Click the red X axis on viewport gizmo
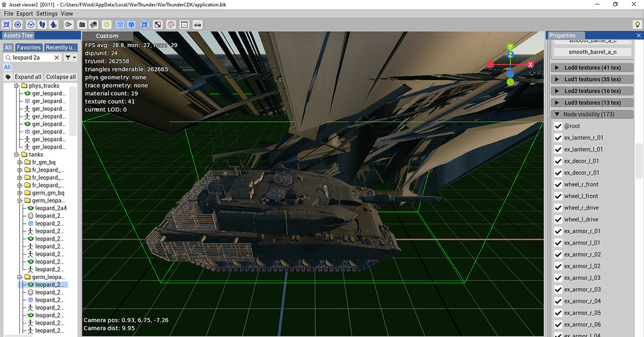The height and width of the screenshot is (337, 644). point(530,64)
